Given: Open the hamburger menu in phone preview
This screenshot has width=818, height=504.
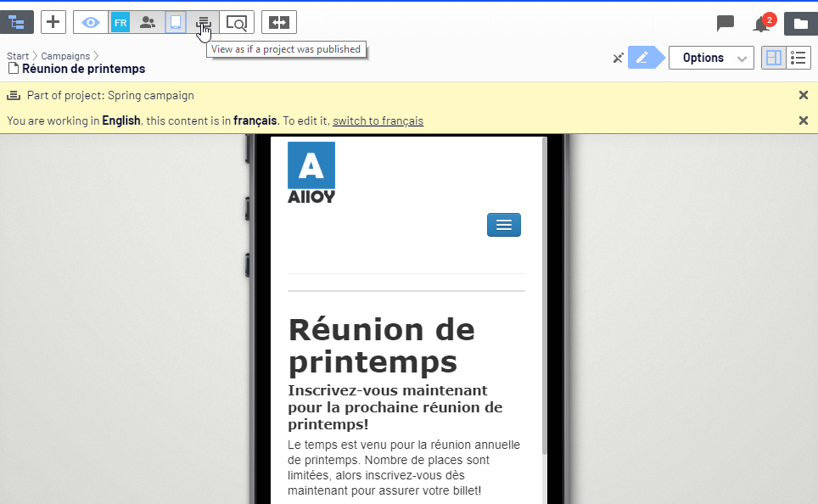Looking at the screenshot, I should pyautogui.click(x=503, y=224).
